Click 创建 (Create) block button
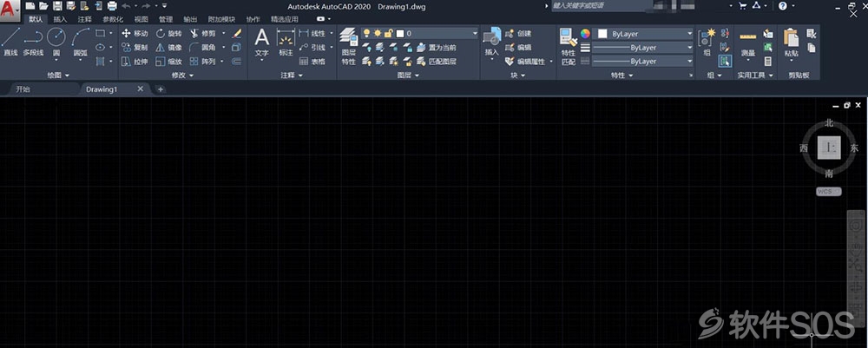 (518, 33)
